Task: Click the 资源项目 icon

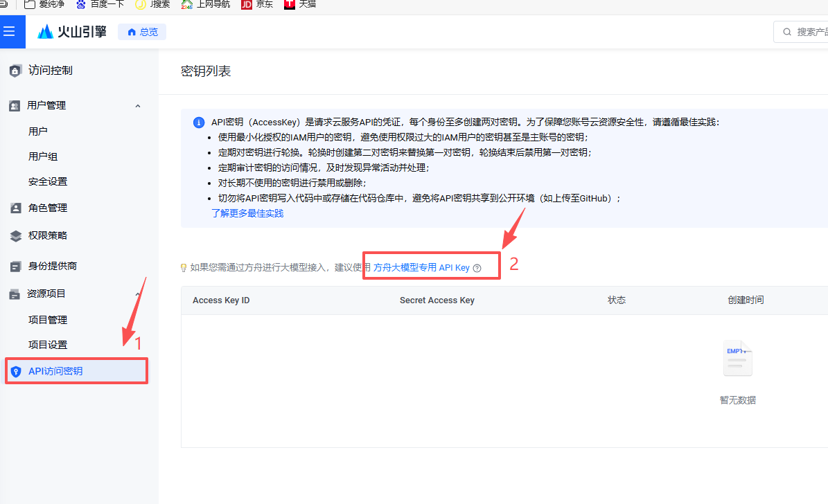Action: pyautogui.click(x=15, y=294)
